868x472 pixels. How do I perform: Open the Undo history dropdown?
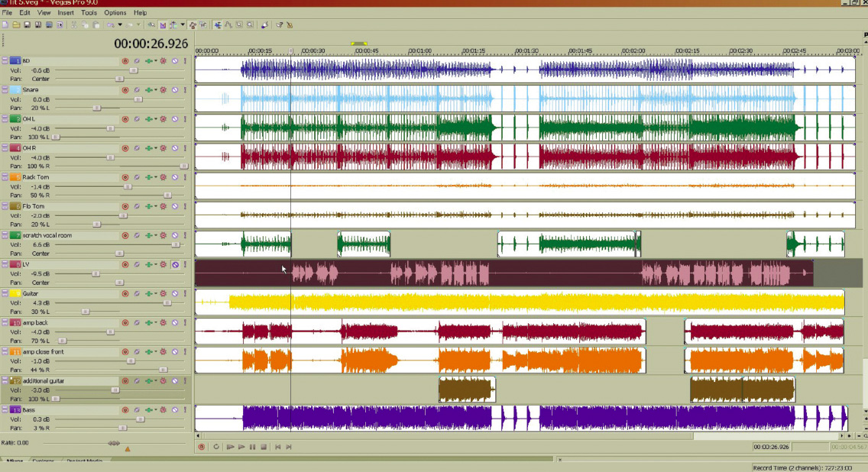click(x=119, y=25)
